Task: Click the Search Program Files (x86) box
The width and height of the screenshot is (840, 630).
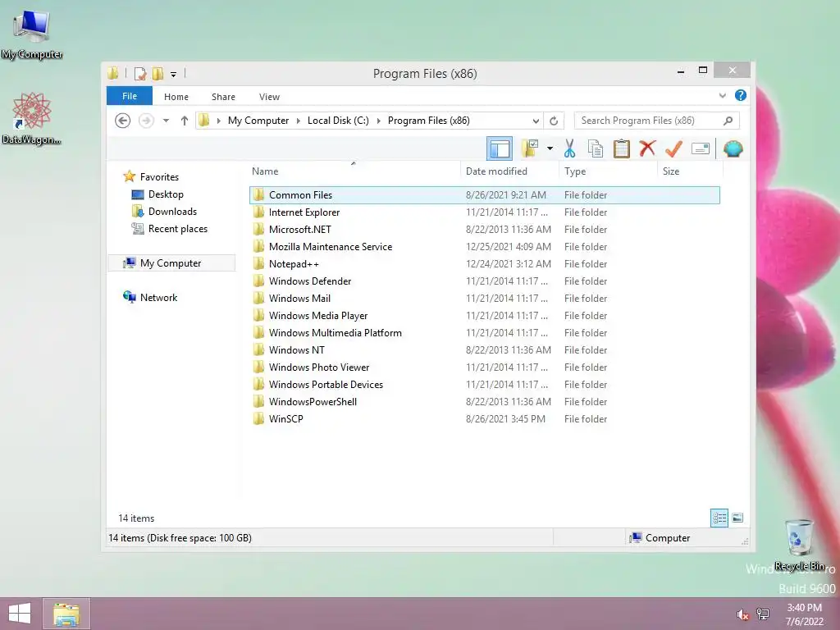Action: click(x=657, y=121)
